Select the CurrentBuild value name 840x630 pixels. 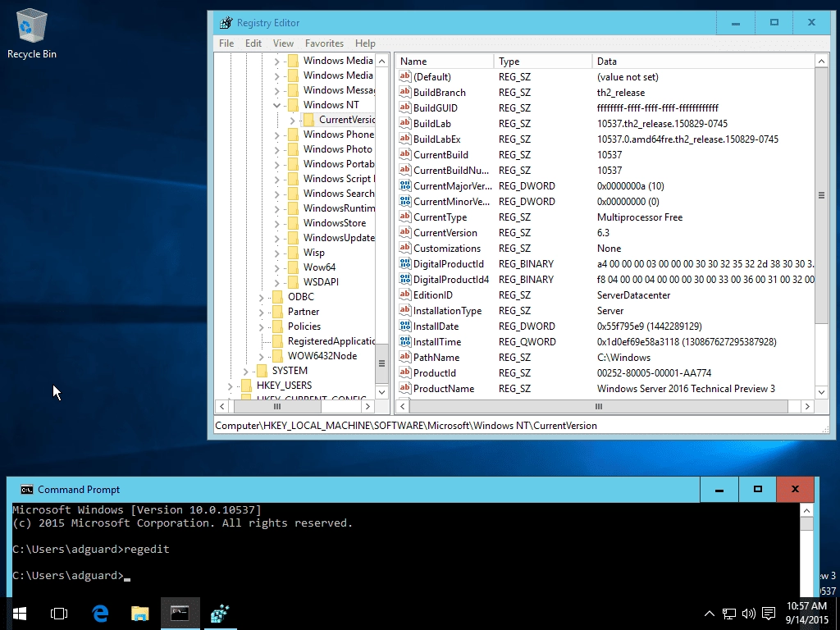pos(441,155)
